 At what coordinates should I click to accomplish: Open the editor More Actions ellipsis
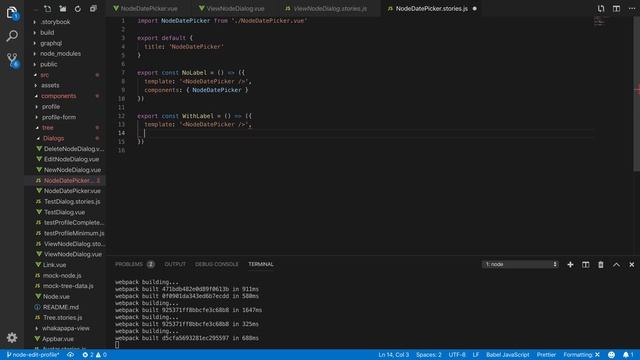pyautogui.click(x=632, y=9)
